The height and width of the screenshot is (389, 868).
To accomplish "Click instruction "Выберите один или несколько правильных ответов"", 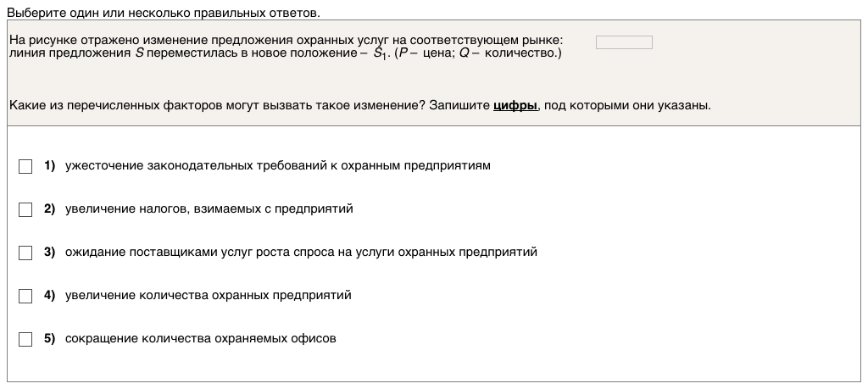I will pos(164,14).
